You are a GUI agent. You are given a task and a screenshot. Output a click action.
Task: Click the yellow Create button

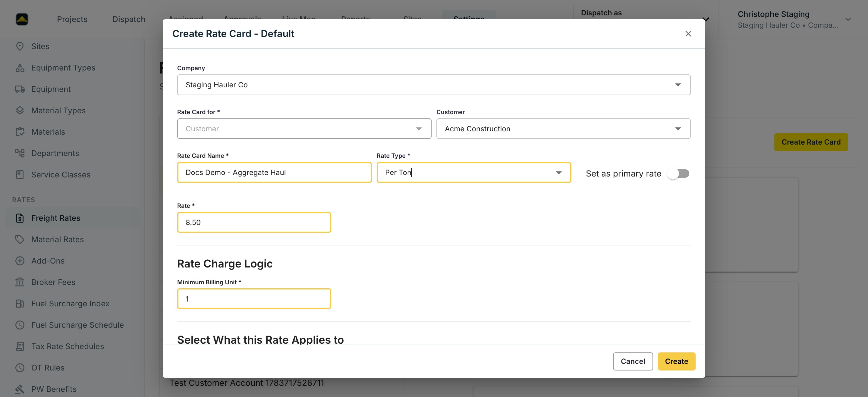[676, 361]
